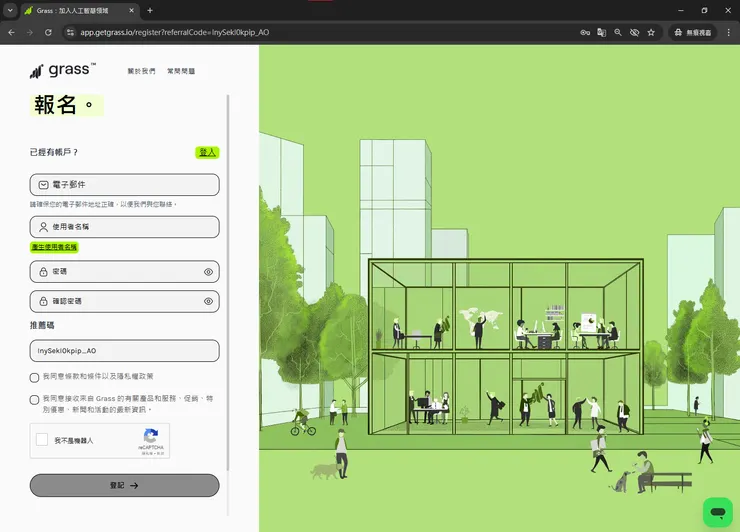Image resolution: width=740 pixels, height=532 pixels.
Task: Click the green 登入 login link
Action: coord(207,152)
